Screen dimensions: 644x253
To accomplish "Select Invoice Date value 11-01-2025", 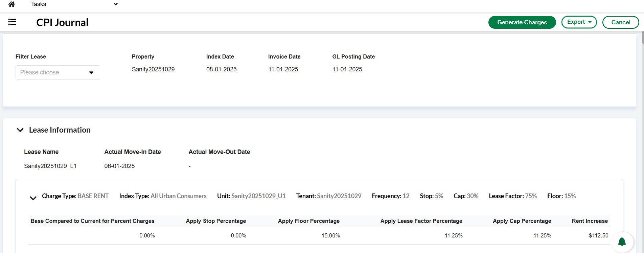I will tap(283, 69).
